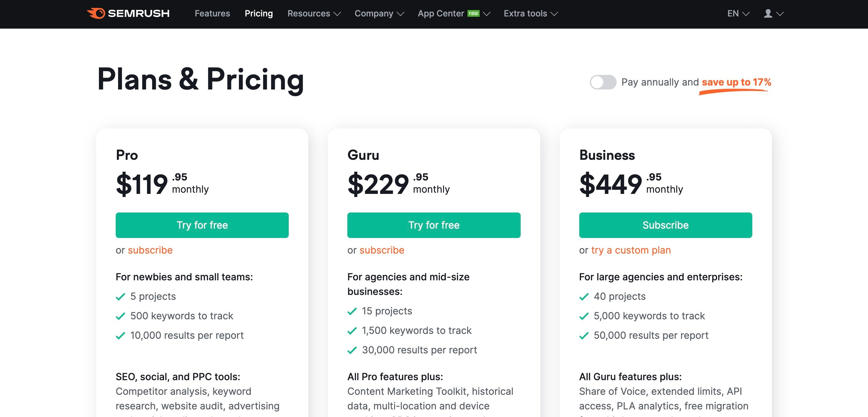Click the subscribe link under Guru
The width and height of the screenshot is (868, 417).
pos(382,250)
